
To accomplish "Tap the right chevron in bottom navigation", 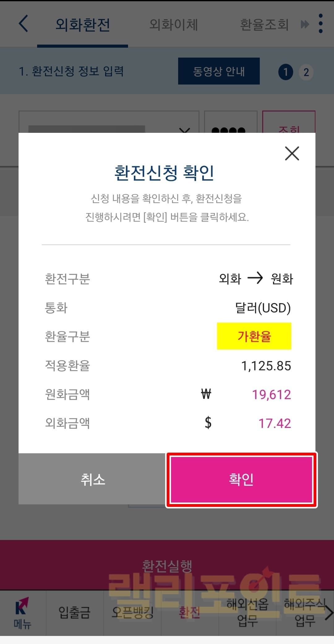I will [x=329, y=612].
